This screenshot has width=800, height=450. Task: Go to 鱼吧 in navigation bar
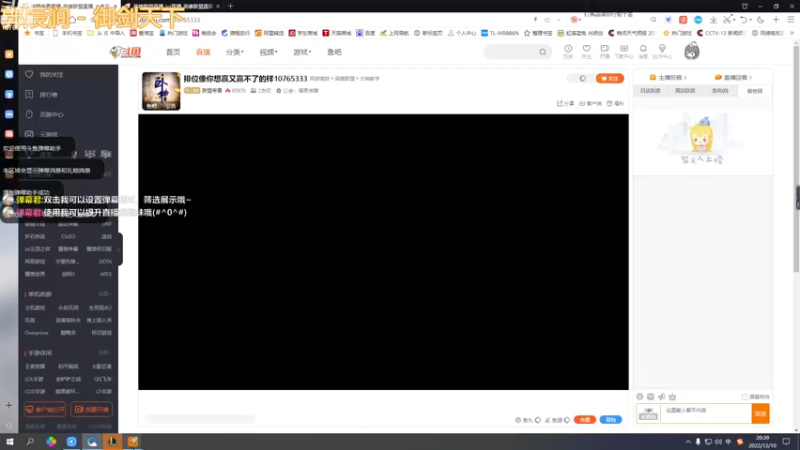(334, 52)
